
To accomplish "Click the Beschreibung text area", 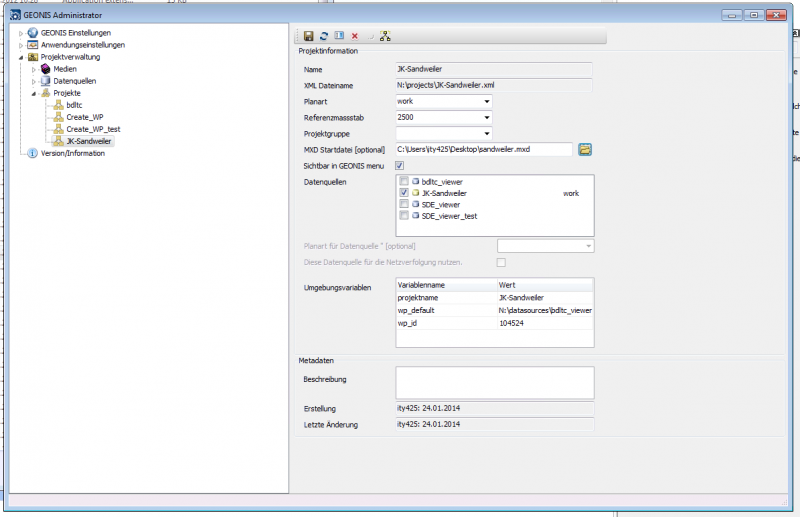I will tap(495, 383).
